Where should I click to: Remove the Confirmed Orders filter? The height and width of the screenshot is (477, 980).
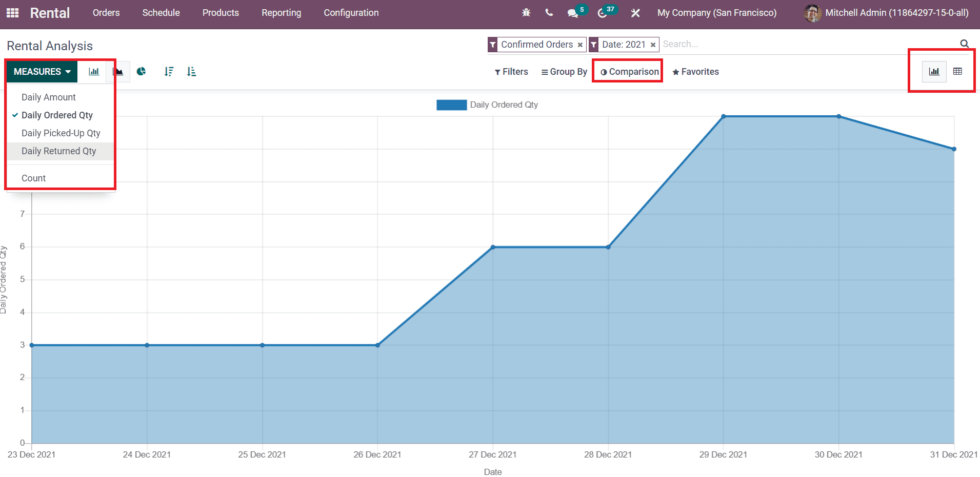point(580,45)
